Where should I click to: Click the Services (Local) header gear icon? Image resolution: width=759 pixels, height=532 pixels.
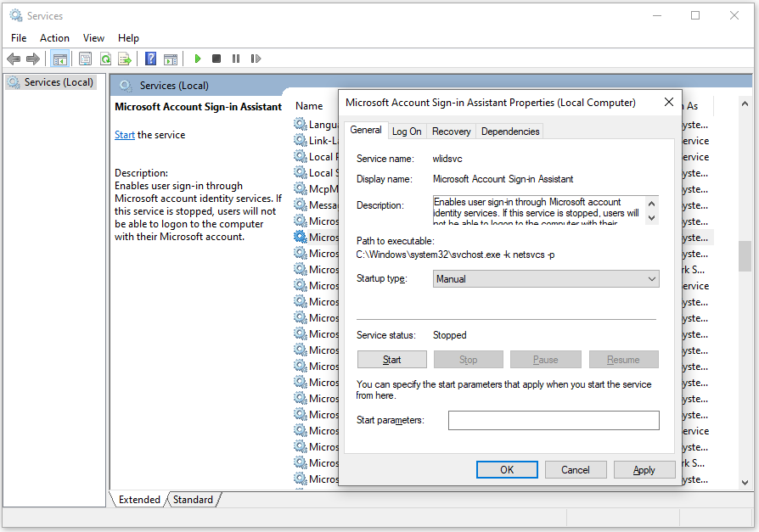point(126,86)
